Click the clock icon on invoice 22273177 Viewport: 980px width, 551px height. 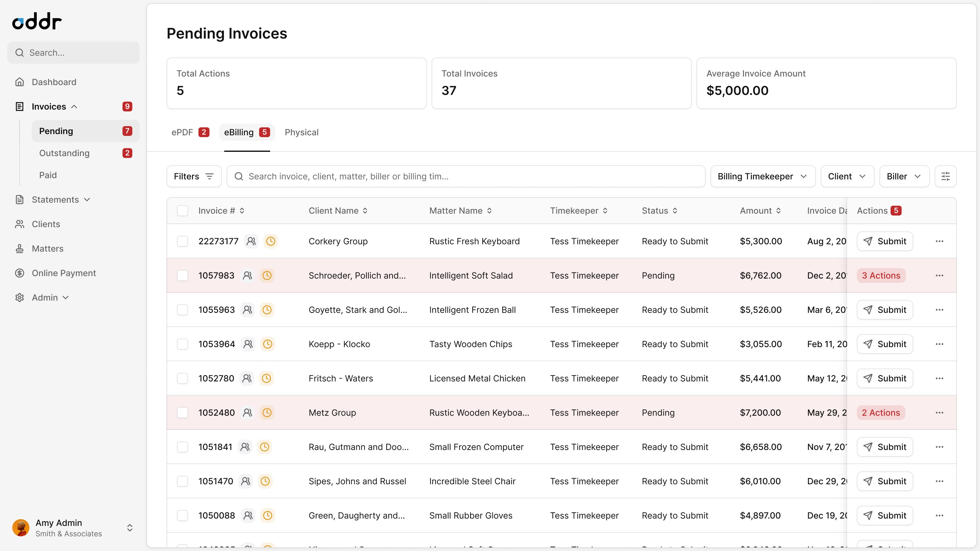(270, 241)
